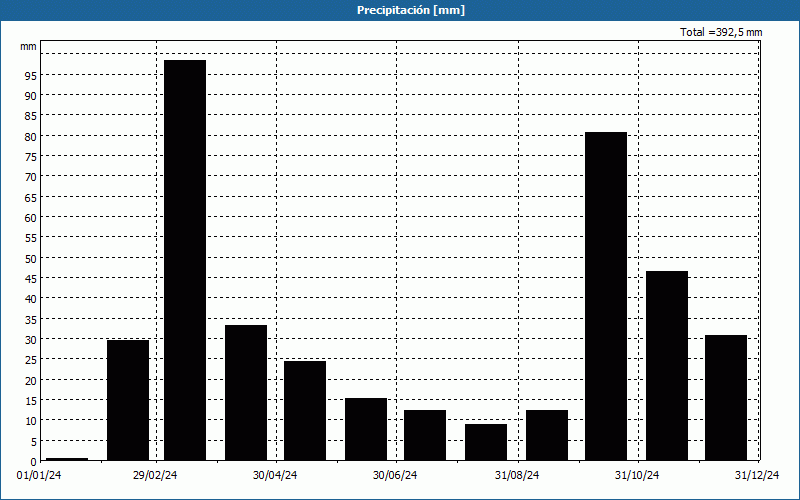
Task: Click the December bar near 31 mm
Action: click(x=726, y=398)
